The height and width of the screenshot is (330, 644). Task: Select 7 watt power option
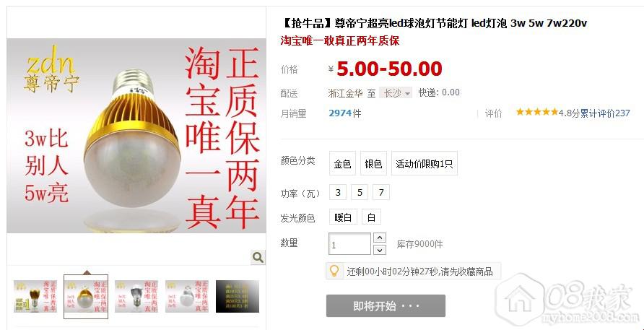tap(381, 192)
